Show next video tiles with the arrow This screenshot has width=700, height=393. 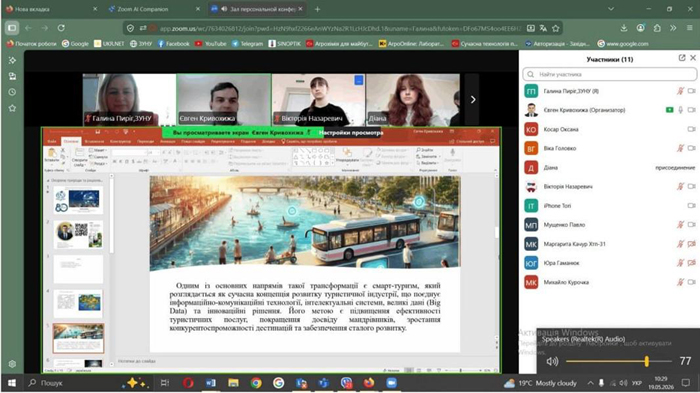coord(472,100)
